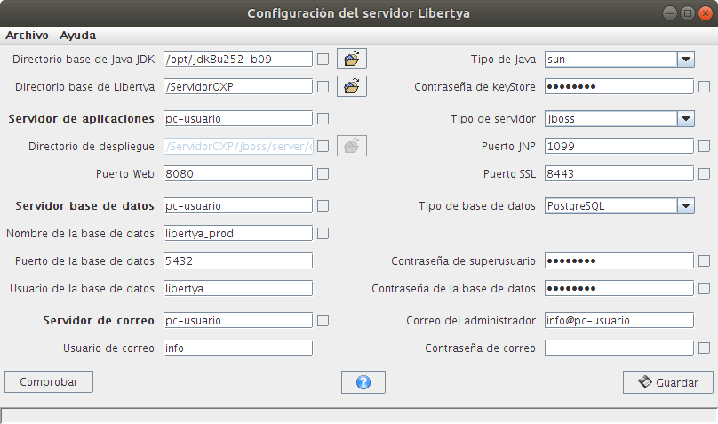Expand the Tipo de servidor dropdown

tap(685, 119)
